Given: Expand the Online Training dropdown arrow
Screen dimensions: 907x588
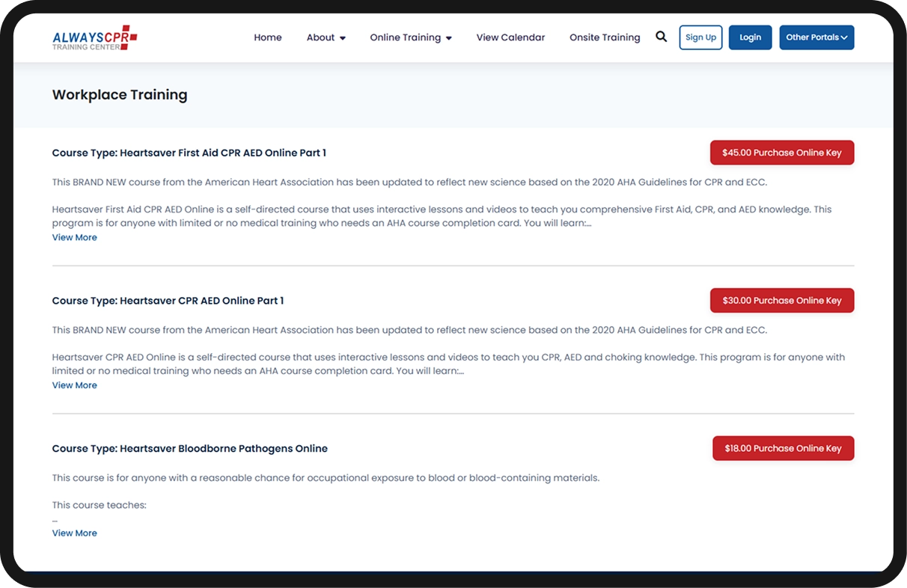Looking at the screenshot, I should click(x=449, y=38).
